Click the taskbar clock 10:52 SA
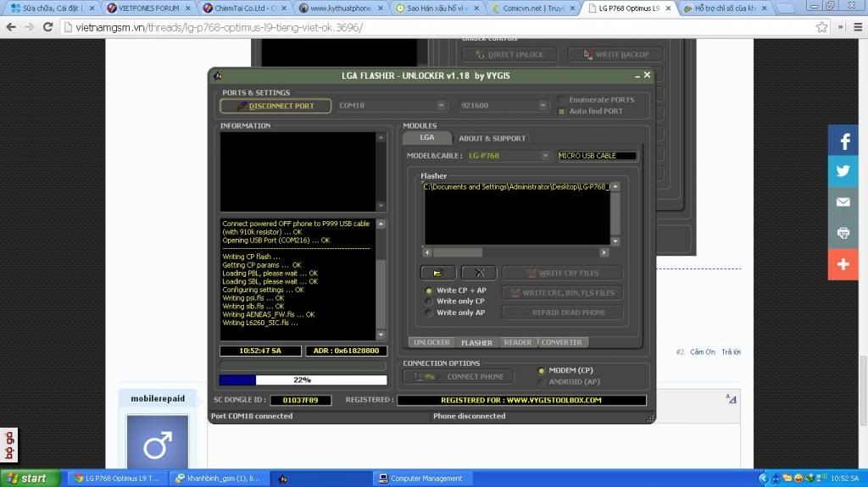The image size is (868, 487). [844, 479]
